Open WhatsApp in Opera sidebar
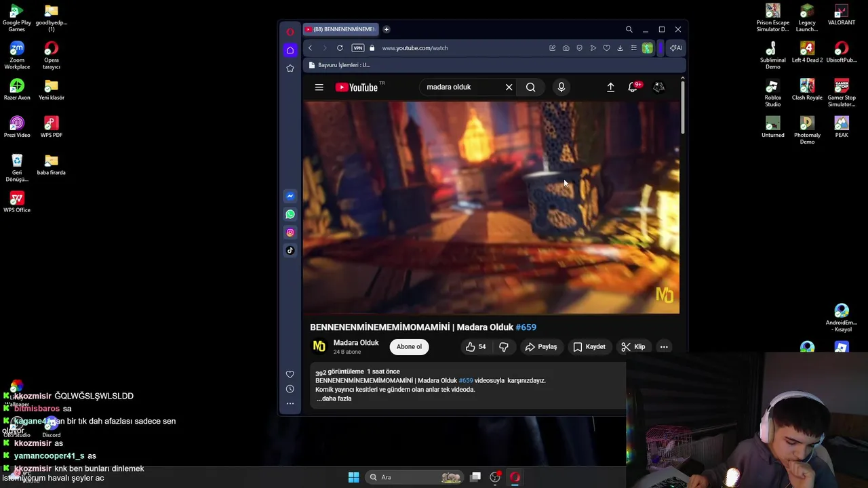Viewport: 868px width, 488px height. pos(290,214)
